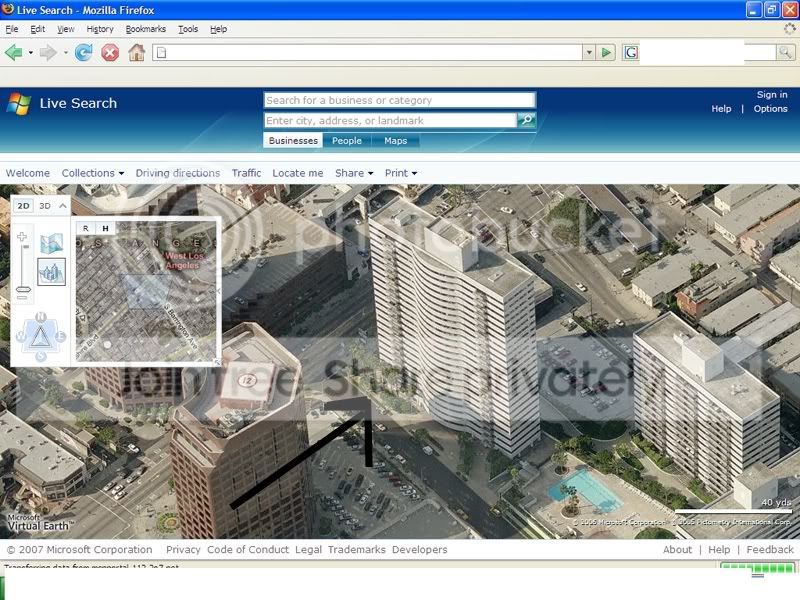Click the Google search engine icon
The height and width of the screenshot is (600, 800).
631,52
